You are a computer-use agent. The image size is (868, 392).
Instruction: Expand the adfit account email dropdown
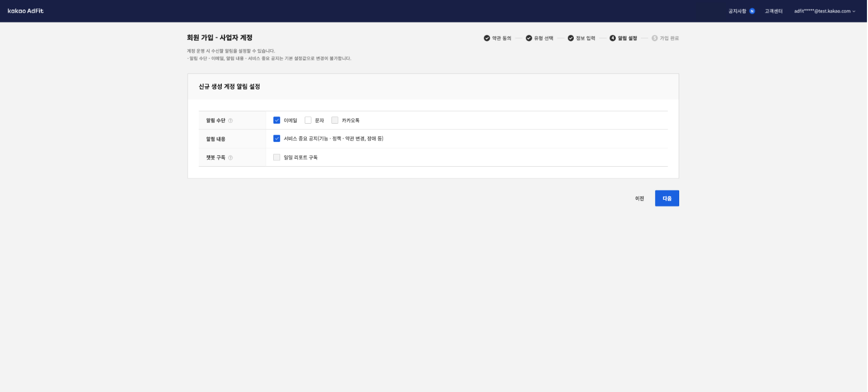pos(824,11)
